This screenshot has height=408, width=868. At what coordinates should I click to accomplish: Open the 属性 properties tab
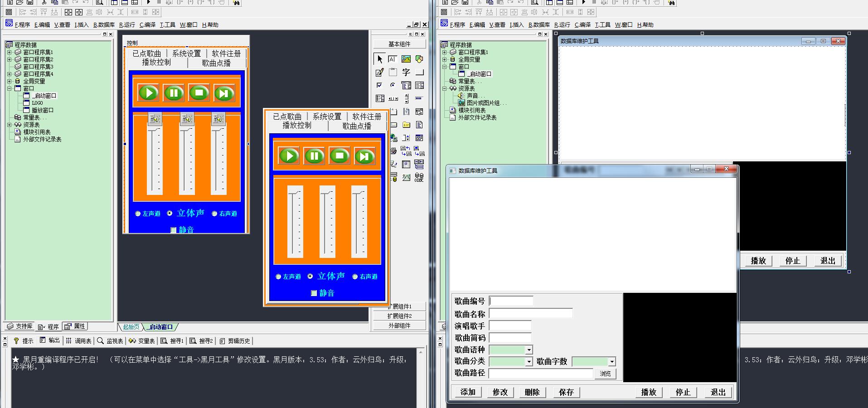tap(75, 326)
